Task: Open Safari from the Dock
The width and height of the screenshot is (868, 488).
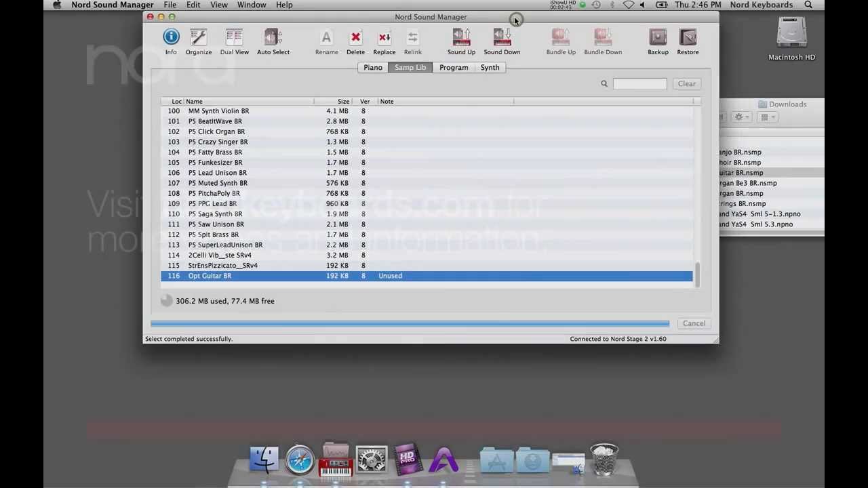Action: tap(299, 460)
